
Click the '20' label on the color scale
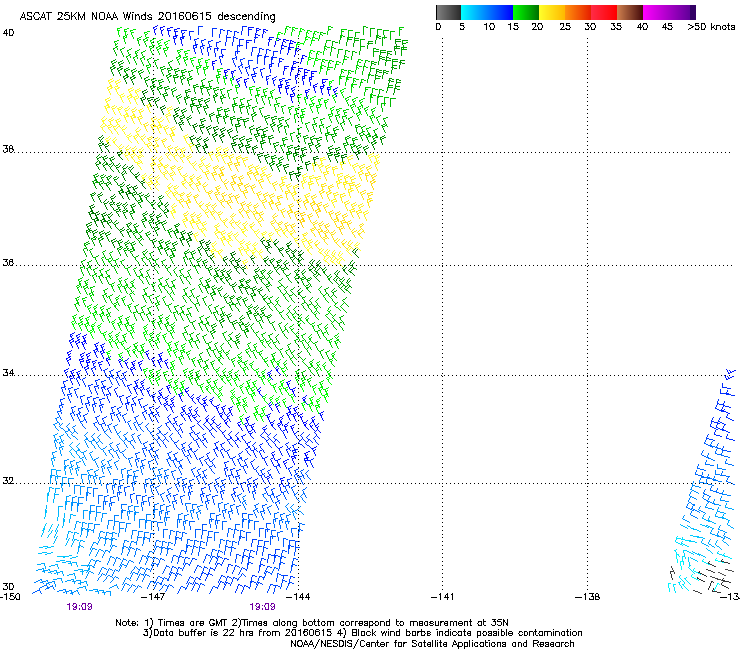click(537, 27)
